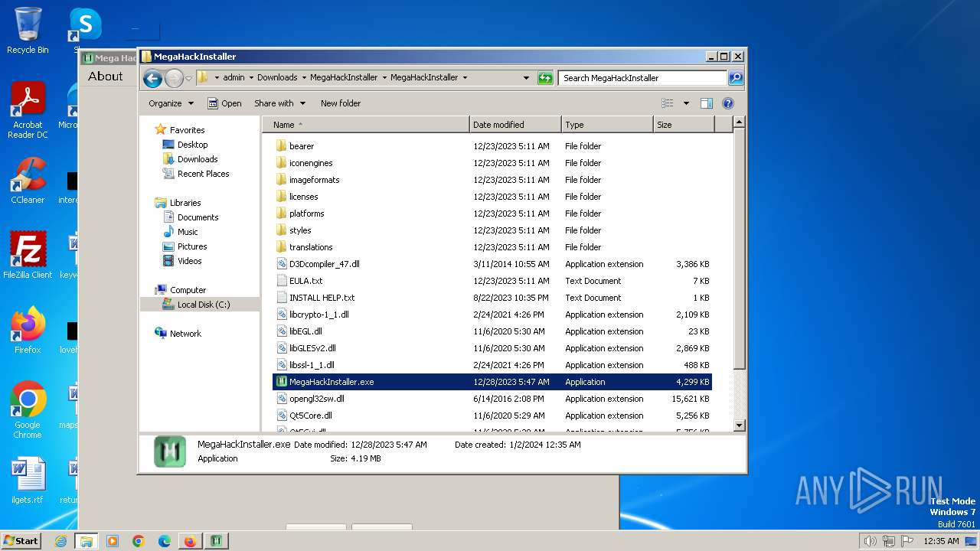Click the volume icon in system tray
Screen dimensions: 980x551
[x=870, y=541]
